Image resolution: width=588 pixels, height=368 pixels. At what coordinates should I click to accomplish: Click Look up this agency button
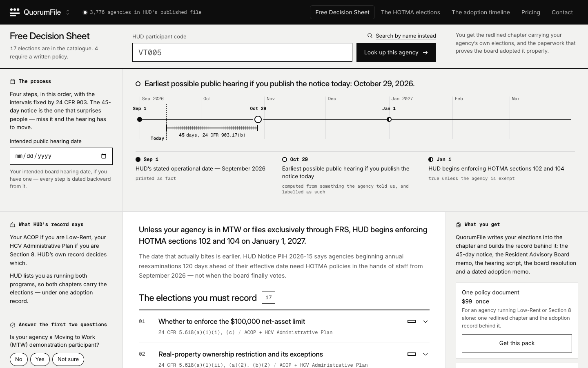[396, 52]
